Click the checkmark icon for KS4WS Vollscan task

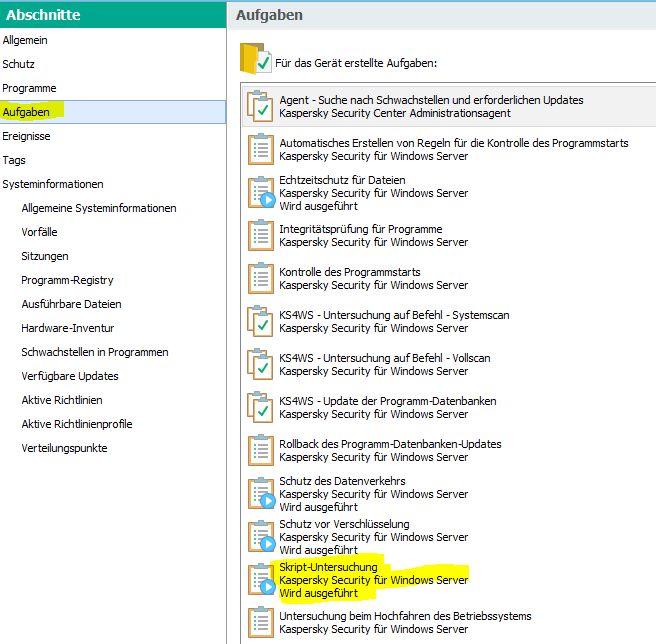(260, 364)
